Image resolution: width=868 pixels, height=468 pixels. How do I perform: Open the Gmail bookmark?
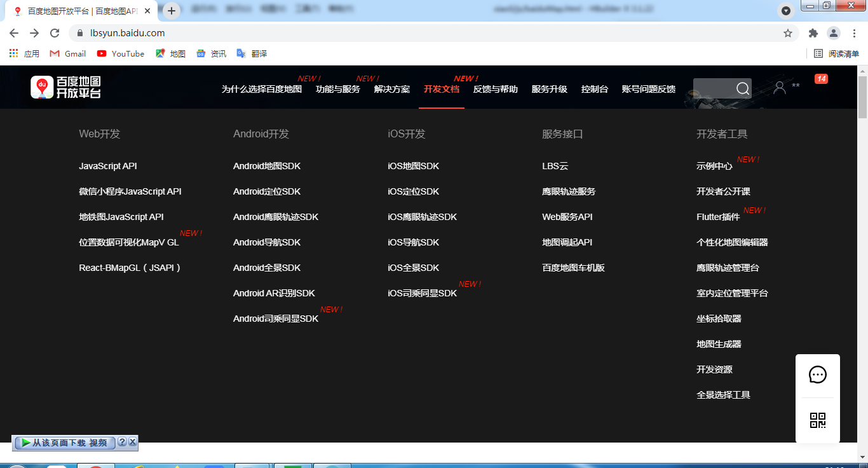[68, 54]
